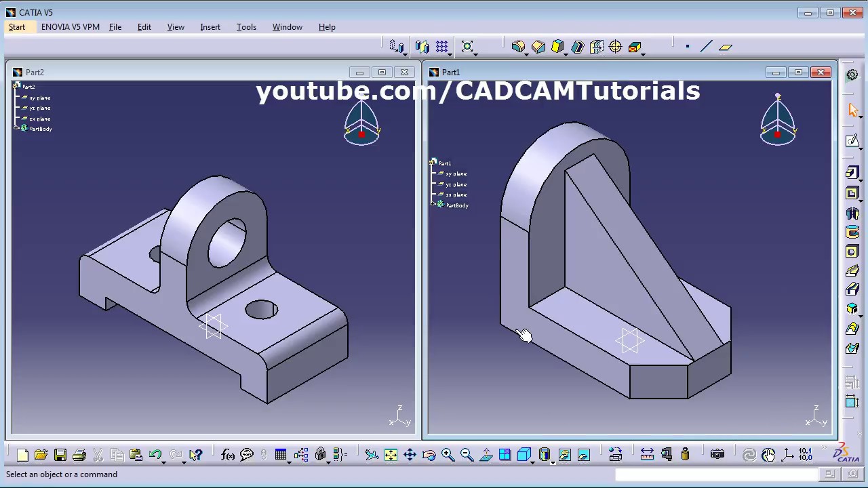Click the Pocket icon on right toolbar

(x=852, y=194)
